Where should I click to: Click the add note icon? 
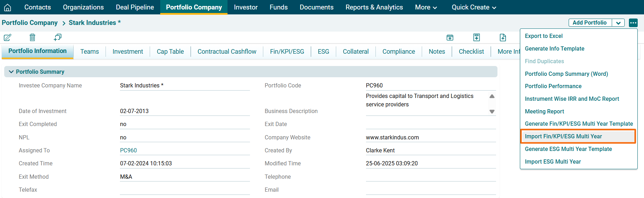click(x=476, y=37)
